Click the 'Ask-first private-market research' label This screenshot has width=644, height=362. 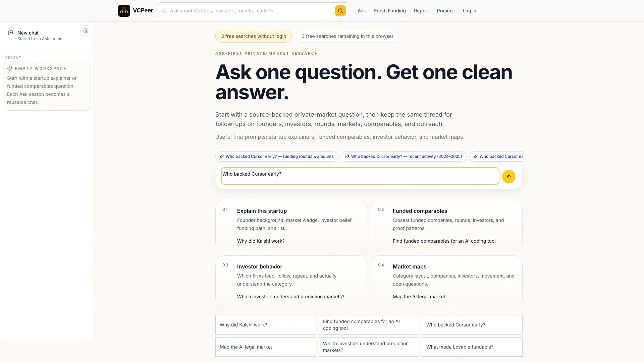(267, 53)
